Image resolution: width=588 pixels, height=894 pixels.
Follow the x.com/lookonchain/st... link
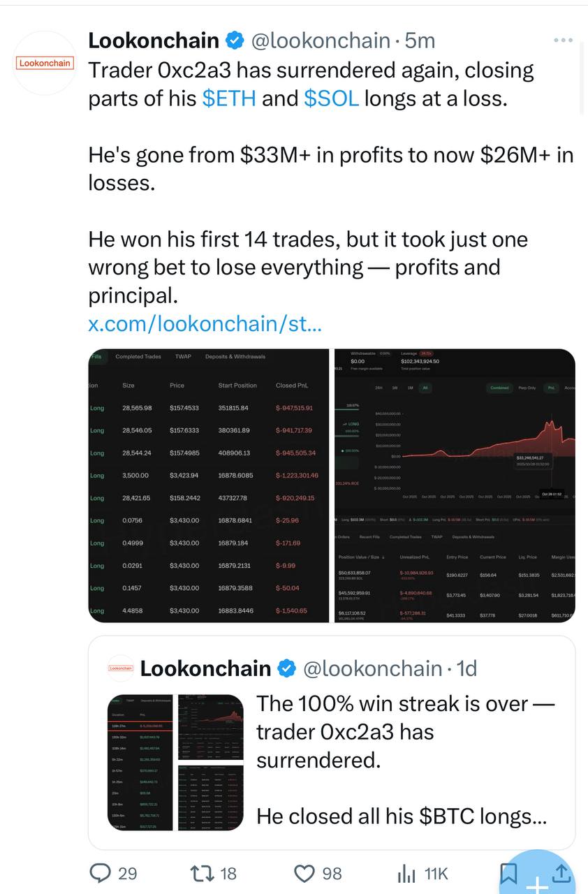[x=205, y=324]
